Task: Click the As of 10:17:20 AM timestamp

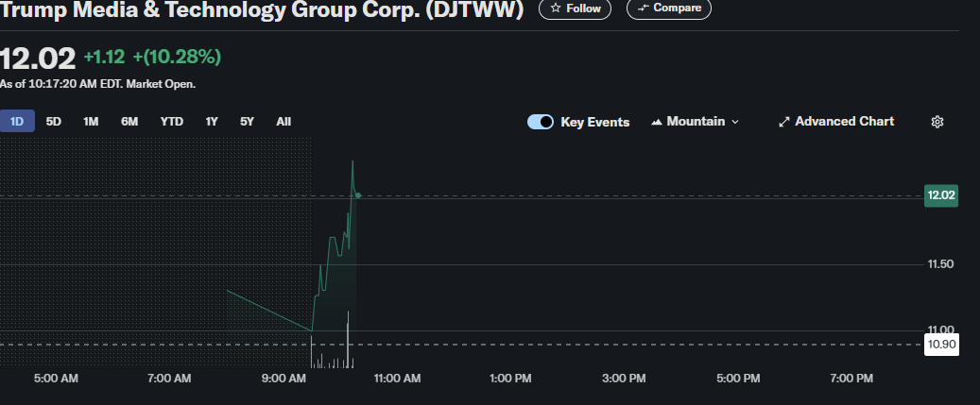Action: tap(98, 84)
